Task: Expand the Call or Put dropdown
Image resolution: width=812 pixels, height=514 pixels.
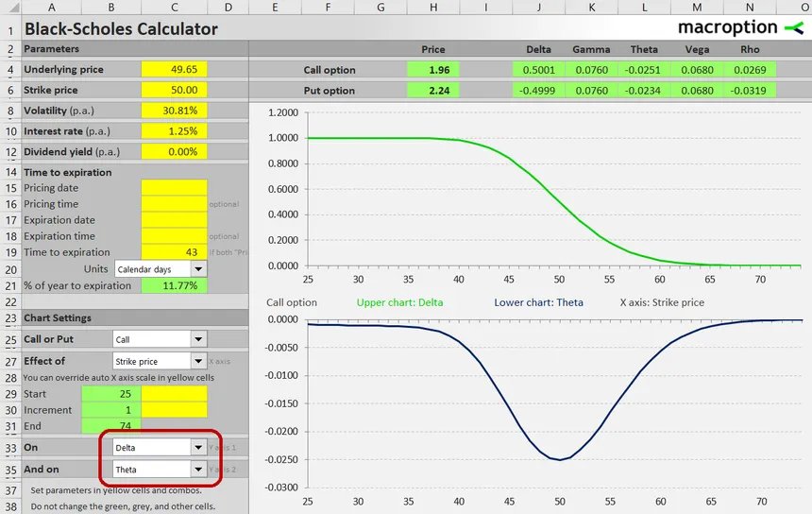Action: (198, 339)
